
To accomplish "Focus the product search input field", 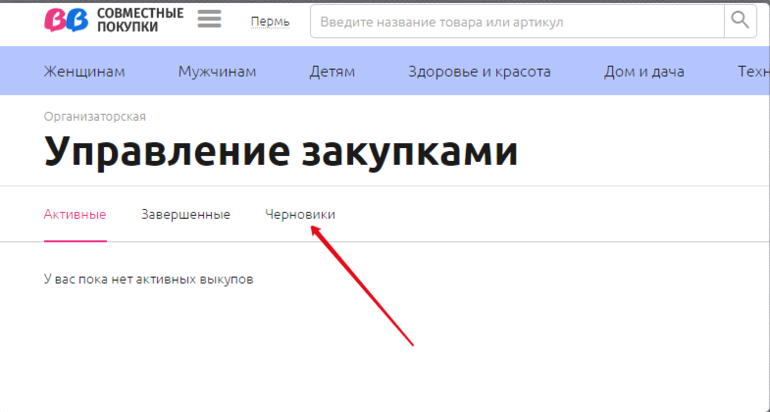I will click(515, 21).
